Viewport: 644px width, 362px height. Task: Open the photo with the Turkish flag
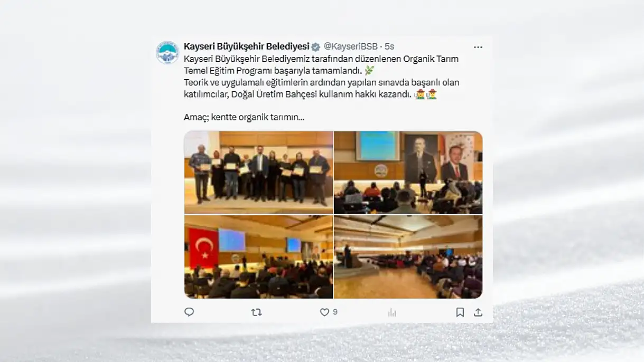[258, 257]
